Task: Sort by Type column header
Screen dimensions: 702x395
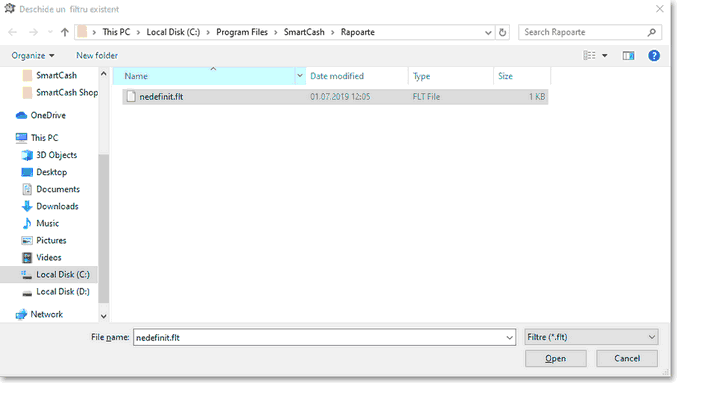Action: (x=451, y=76)
